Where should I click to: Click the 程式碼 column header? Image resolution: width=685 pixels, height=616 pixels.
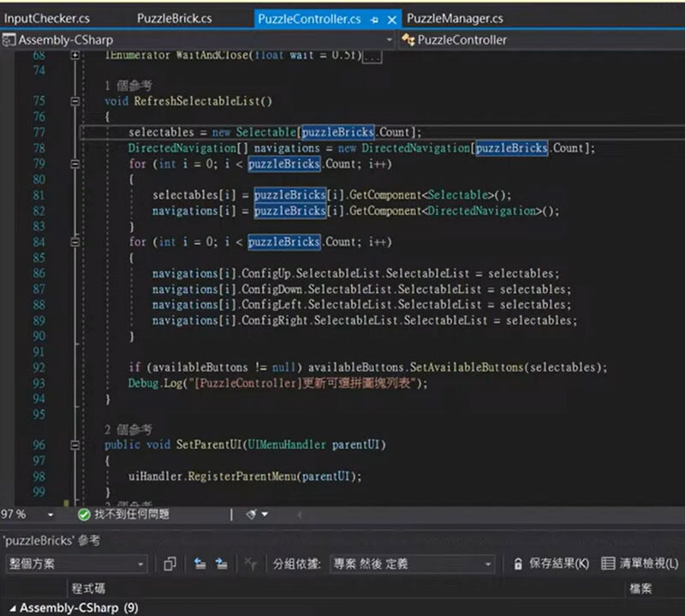pyautogui.click(x=88, y=589)
